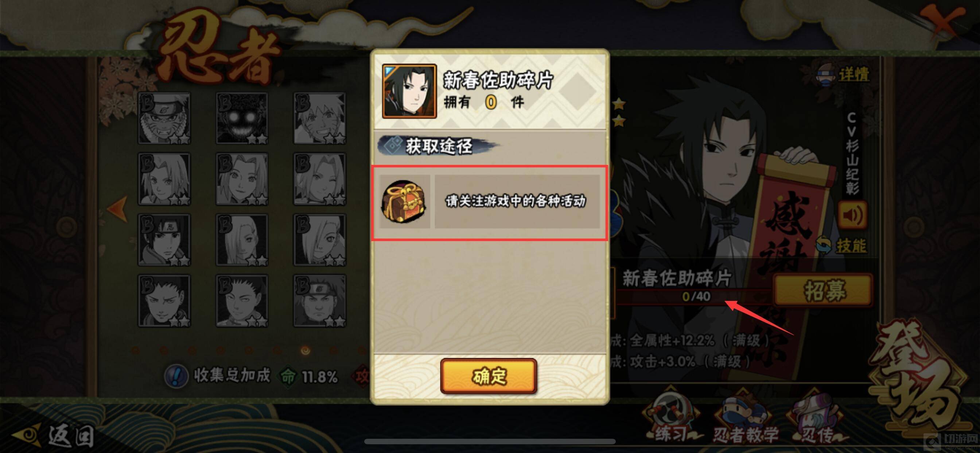980x453 pixels.
Task: Click 请关注游戏中的各种活动 text entry
Action: click(x=517, y=201)
